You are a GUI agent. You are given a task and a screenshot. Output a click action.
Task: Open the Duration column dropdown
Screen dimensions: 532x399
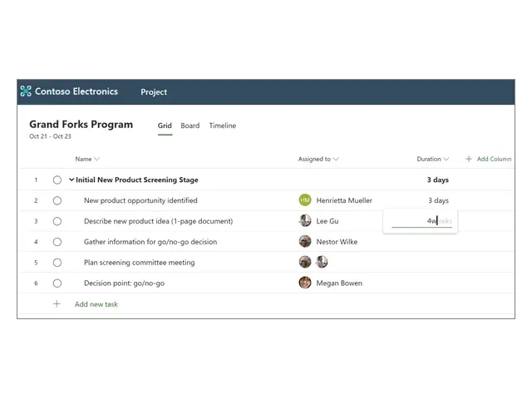click(446, 159)
